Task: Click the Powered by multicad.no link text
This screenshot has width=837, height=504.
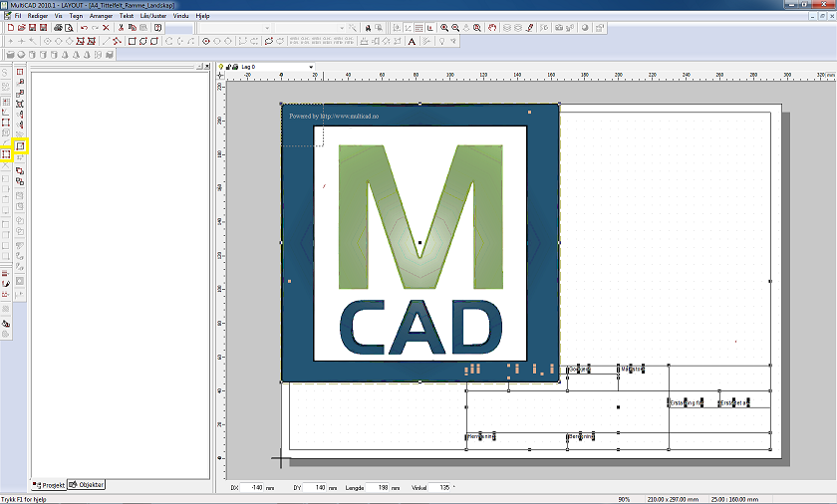Action: click(334, 116)
